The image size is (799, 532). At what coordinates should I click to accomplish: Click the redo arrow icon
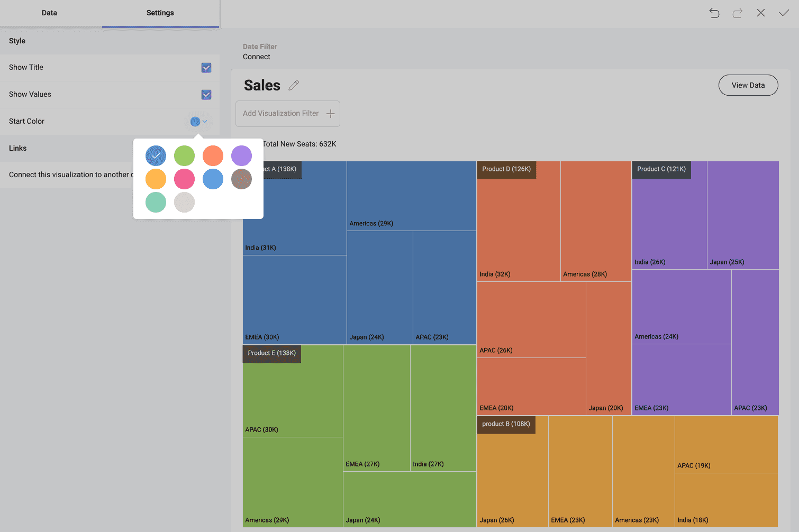point(738,13)
